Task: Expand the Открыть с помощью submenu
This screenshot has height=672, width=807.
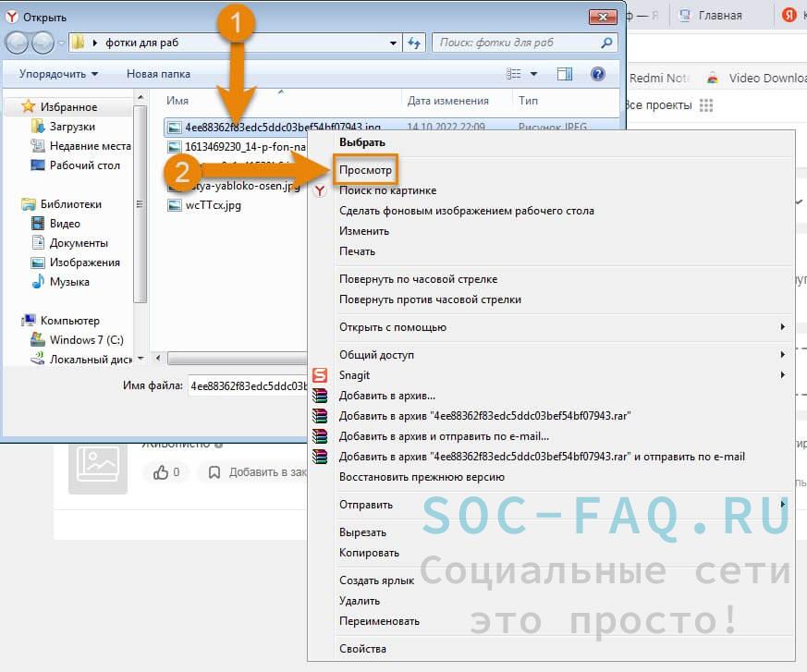Action: [782, 326]
